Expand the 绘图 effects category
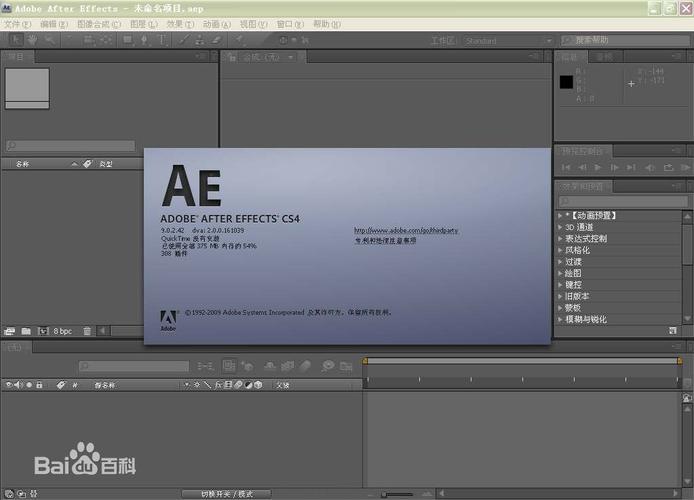 [x=560, y=273]
